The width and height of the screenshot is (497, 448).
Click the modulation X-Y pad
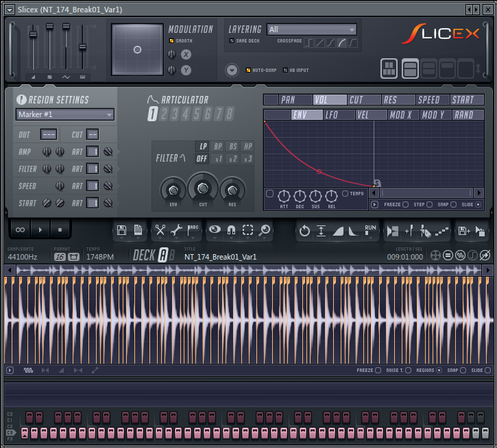137,50
